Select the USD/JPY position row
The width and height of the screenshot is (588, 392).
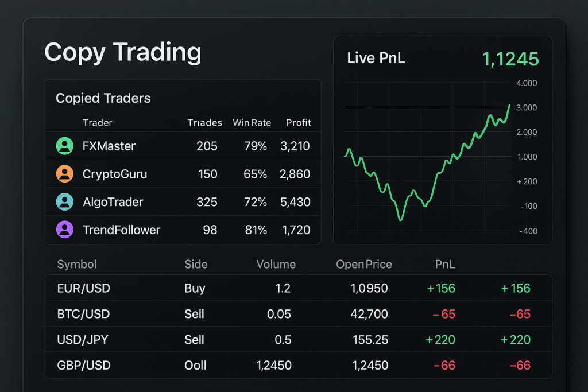83,340
